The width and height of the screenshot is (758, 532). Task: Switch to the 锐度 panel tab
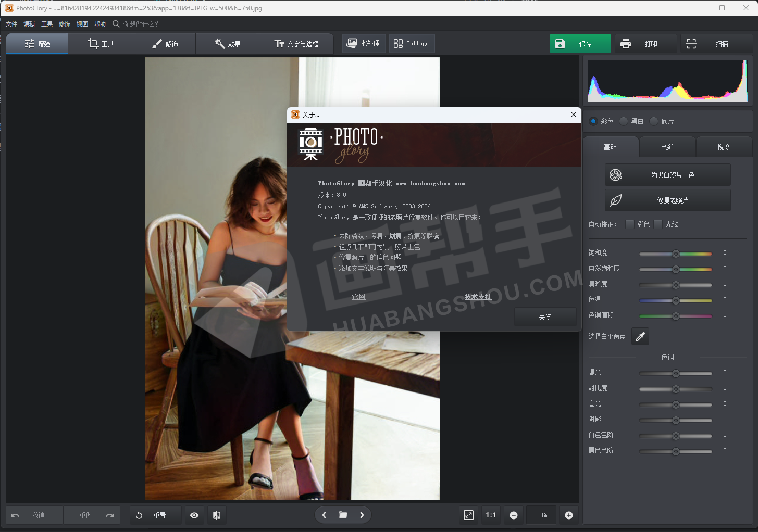coord(724,147)
